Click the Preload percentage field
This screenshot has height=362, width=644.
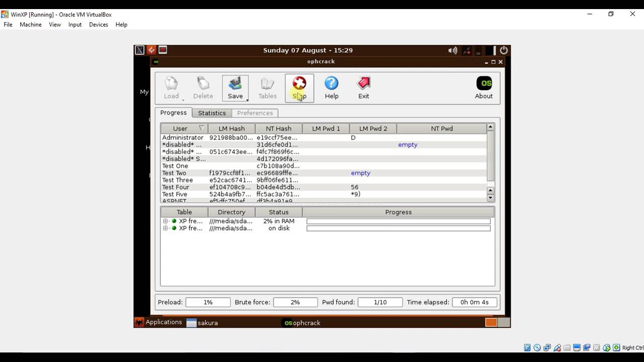click(208, 302)
